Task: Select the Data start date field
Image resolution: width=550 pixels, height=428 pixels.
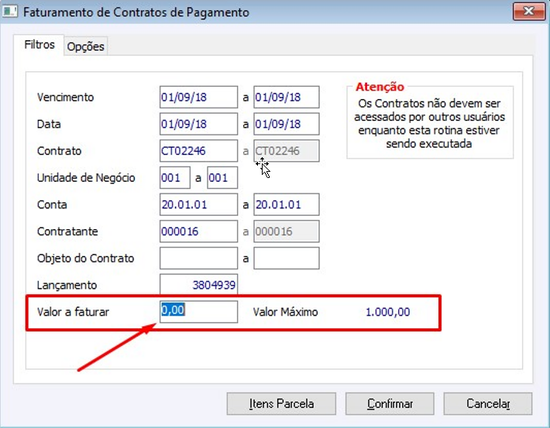Action: point(199,124)
